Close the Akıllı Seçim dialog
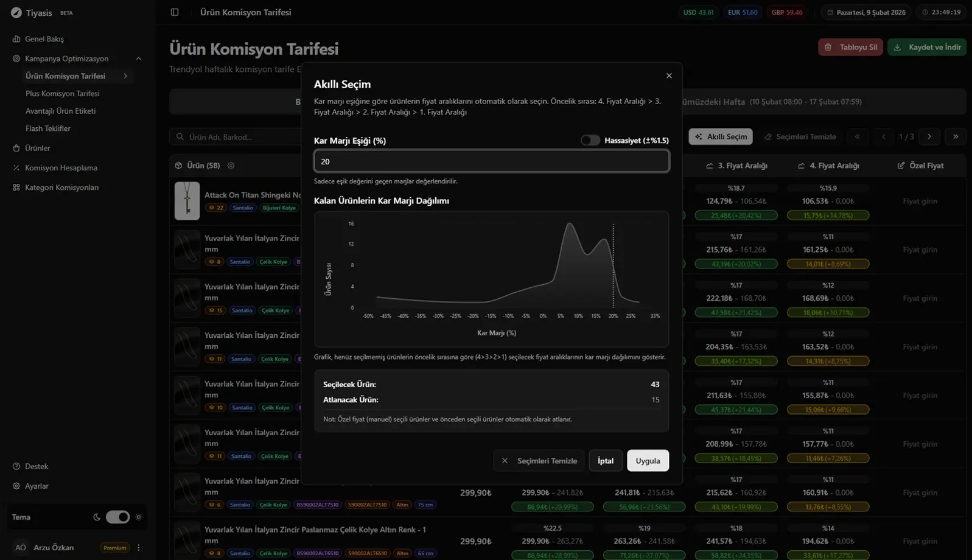 pos(669,76)
